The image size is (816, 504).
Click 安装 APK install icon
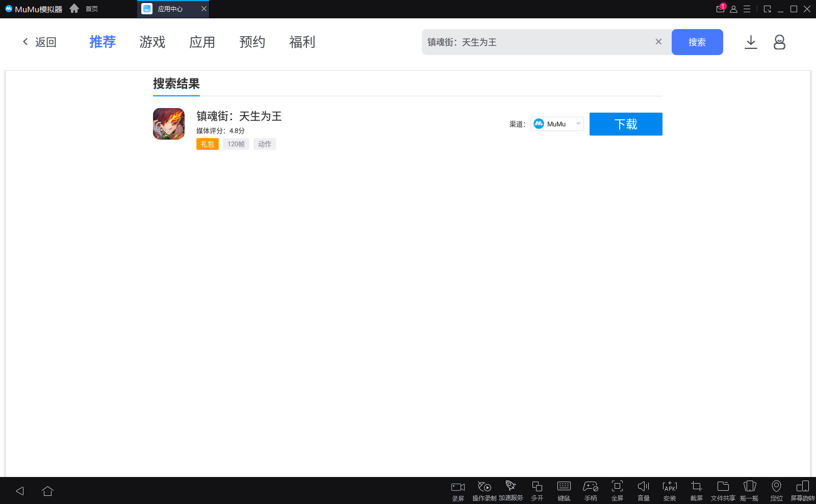click(x=670, y=491)
